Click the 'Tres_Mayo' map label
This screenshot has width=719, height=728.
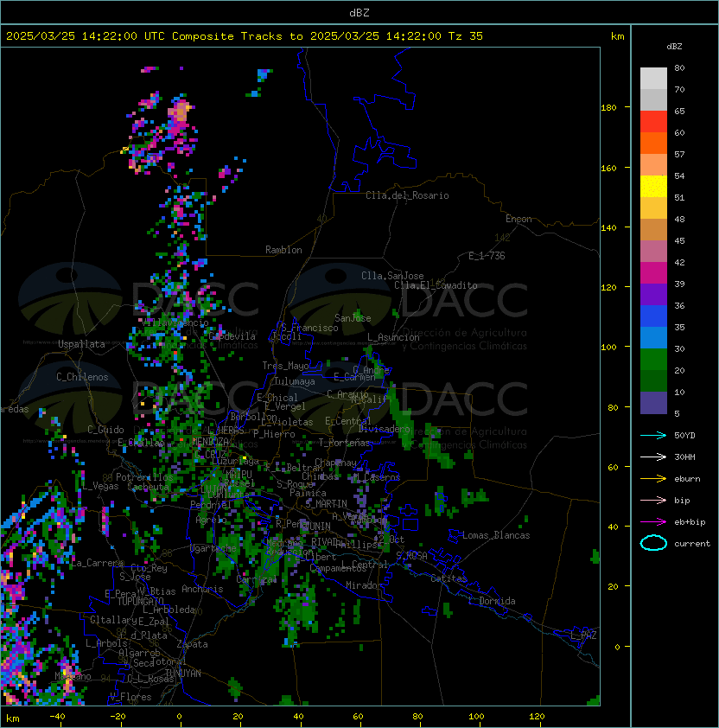(x=285, y=366)
